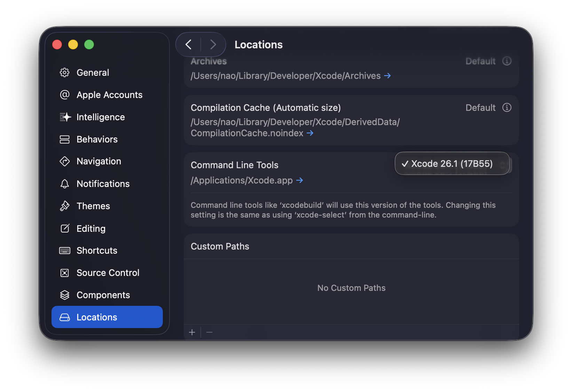This screenshot has height=392, width=572.
Task: Click the Intelligence sparkle icon
Action: [x=65, y=117]
